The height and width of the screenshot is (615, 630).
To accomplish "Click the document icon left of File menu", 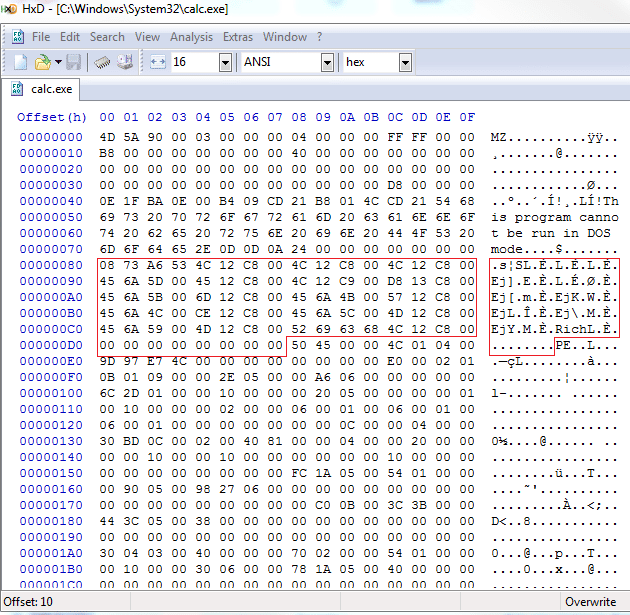I will point(18,37).
